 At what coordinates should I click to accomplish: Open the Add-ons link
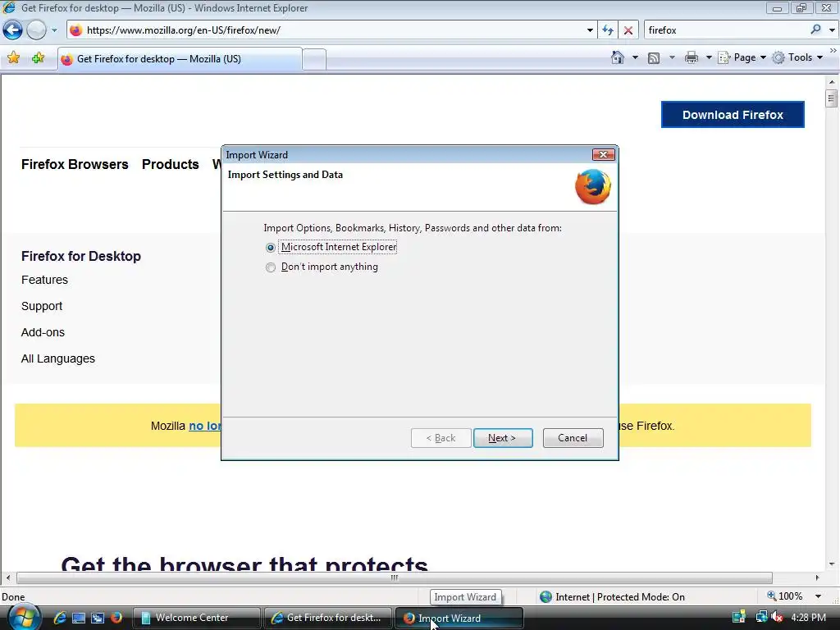tap(43, 332)
